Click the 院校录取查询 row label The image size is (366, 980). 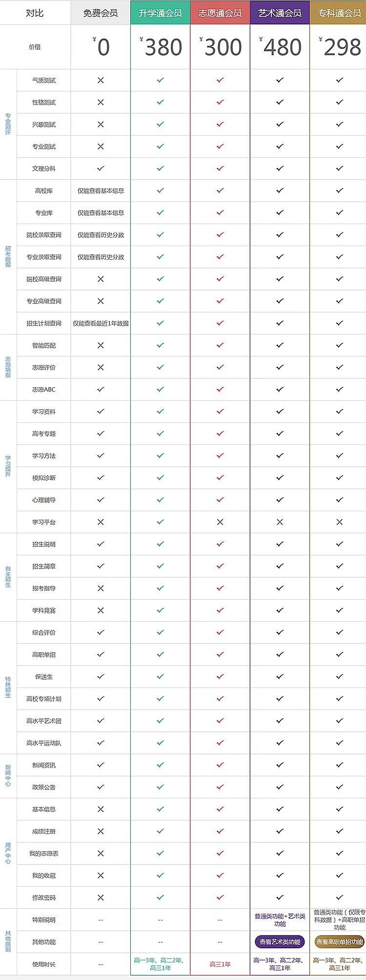click(44, 235)
